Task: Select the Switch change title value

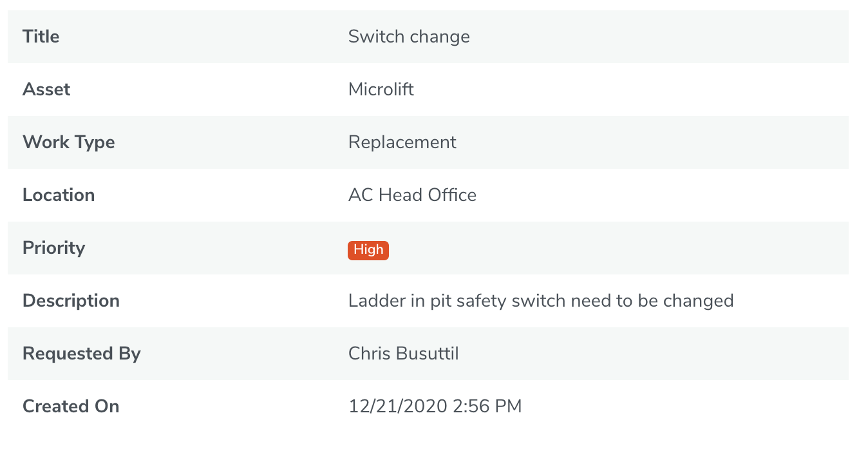Action: point(409,37)
